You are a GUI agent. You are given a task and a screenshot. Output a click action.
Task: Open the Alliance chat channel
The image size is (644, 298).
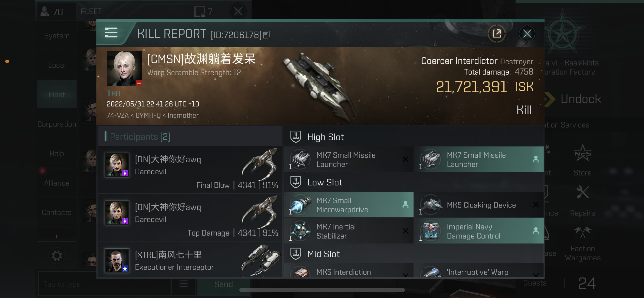click(x=57, y=183)
